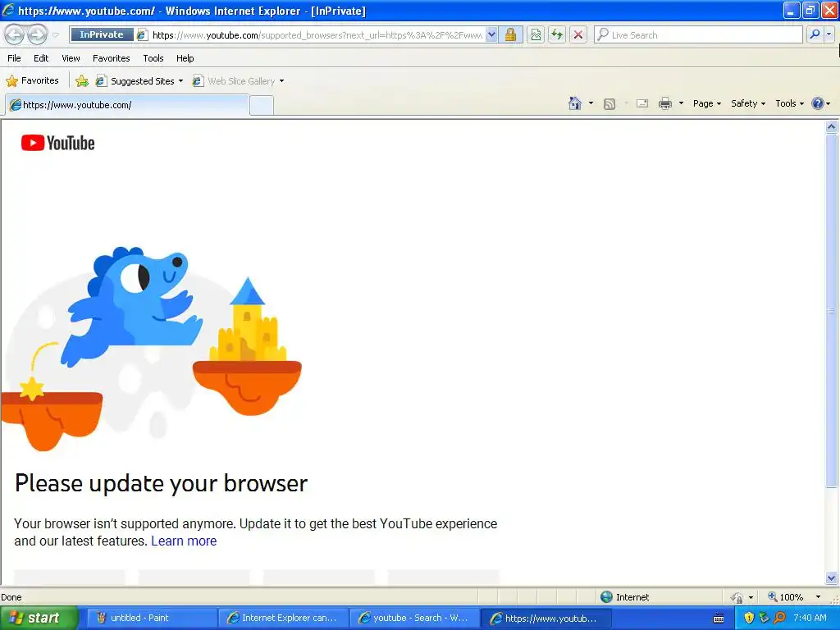Click the Add to Favorites Bar icon

[x=82, y=81]
